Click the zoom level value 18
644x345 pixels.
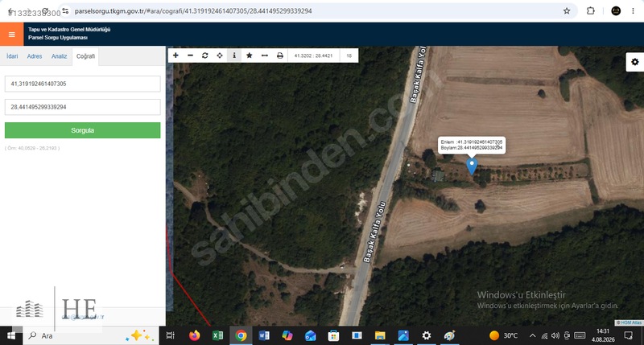click(x=349, y=55)
